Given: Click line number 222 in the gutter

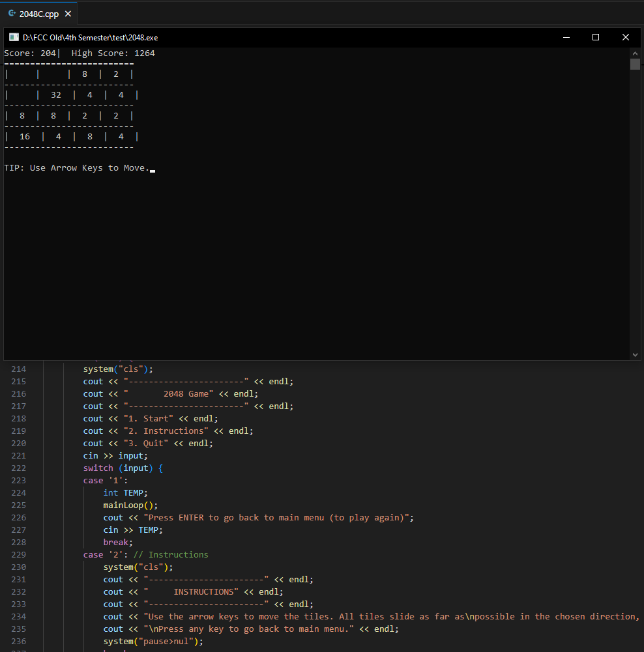Looking at the screenshot, I should 19,468.
